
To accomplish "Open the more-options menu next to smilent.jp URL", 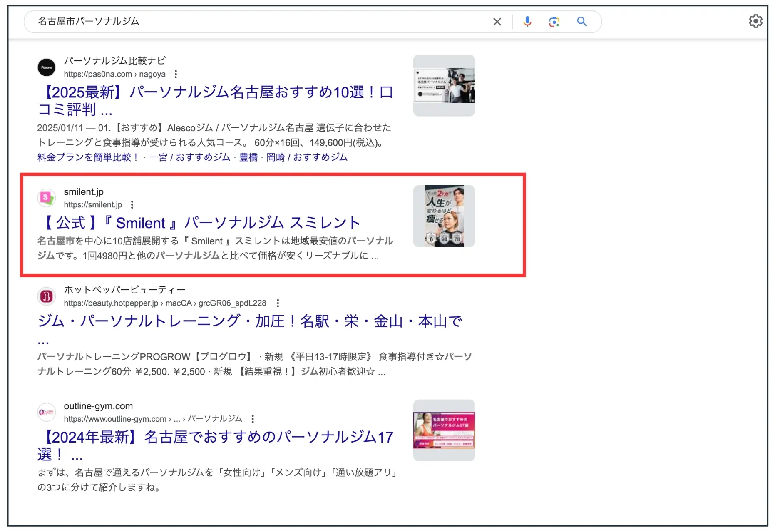I will (132, 205).
